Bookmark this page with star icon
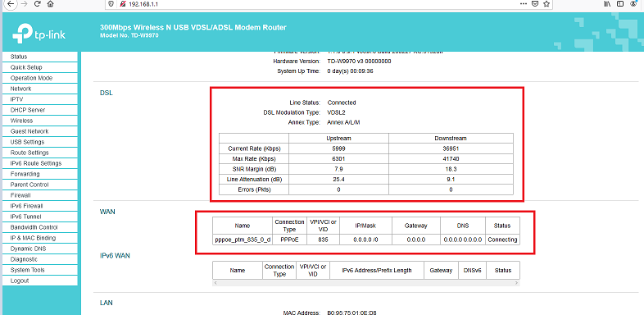644x315 pixels. pyautogui.click(x=546, y=4)
